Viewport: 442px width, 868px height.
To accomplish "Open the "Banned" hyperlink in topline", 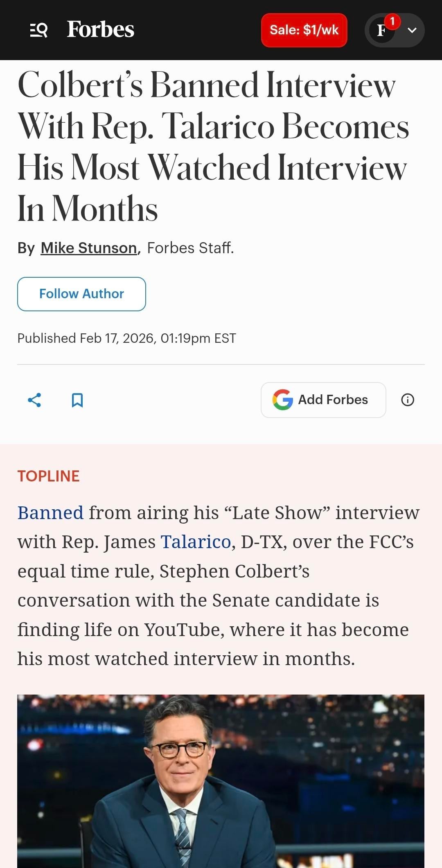I will coord(50,513).
